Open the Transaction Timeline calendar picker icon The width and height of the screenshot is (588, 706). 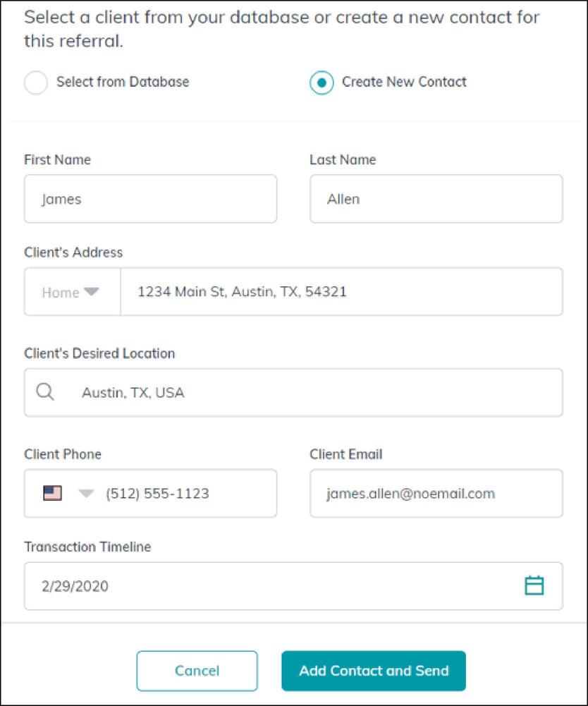tap(534, 585)
